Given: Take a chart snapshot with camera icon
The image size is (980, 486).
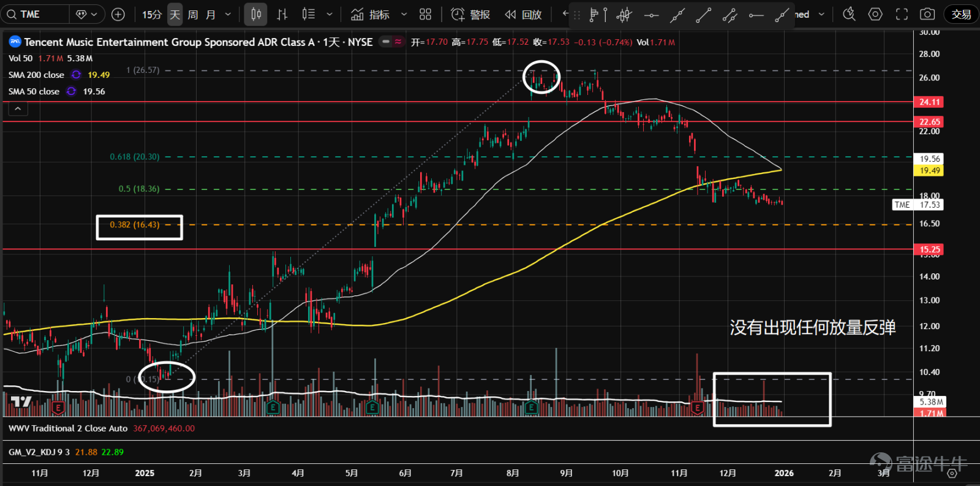Looking at the screenshot, I should pyautogui.click(x=927, y=14).
